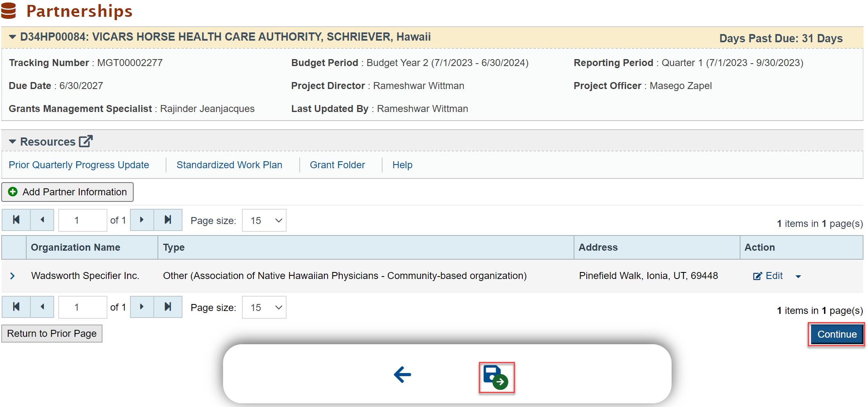Viewport: 868px width, 407px height.
Task: Expand the Wadsworth Specifier Inc. row
Action: click(12, 276)
